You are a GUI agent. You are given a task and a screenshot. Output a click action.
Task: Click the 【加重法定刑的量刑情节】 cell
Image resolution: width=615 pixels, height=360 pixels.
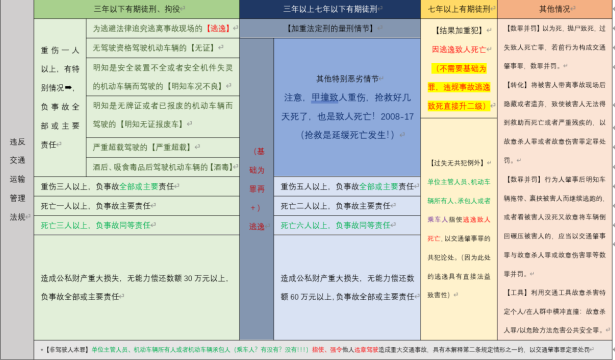pyautogui.click(x=330, y=28)
